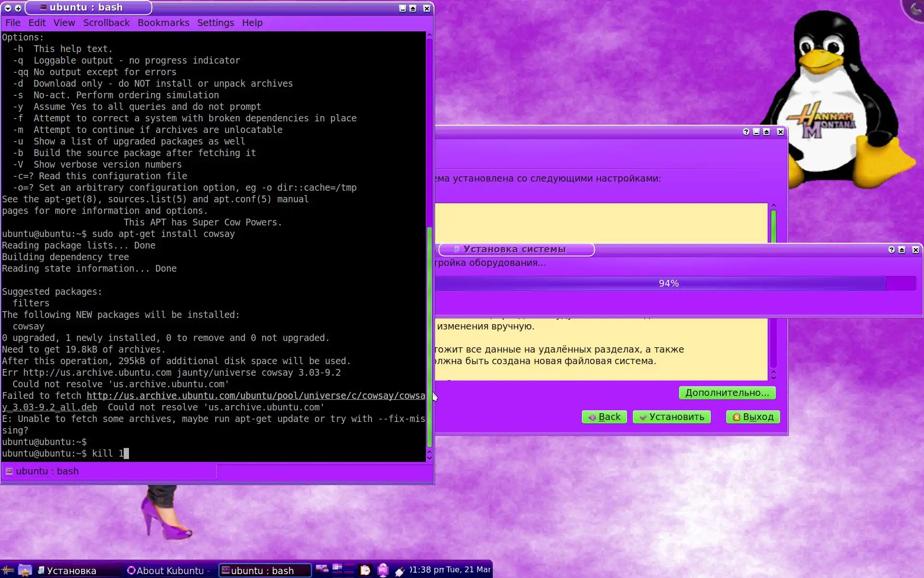Image resolution: width=924 pixels, height=578 pixels.
Task: Click the 94% installation progress bar
Action: (668, 283)
